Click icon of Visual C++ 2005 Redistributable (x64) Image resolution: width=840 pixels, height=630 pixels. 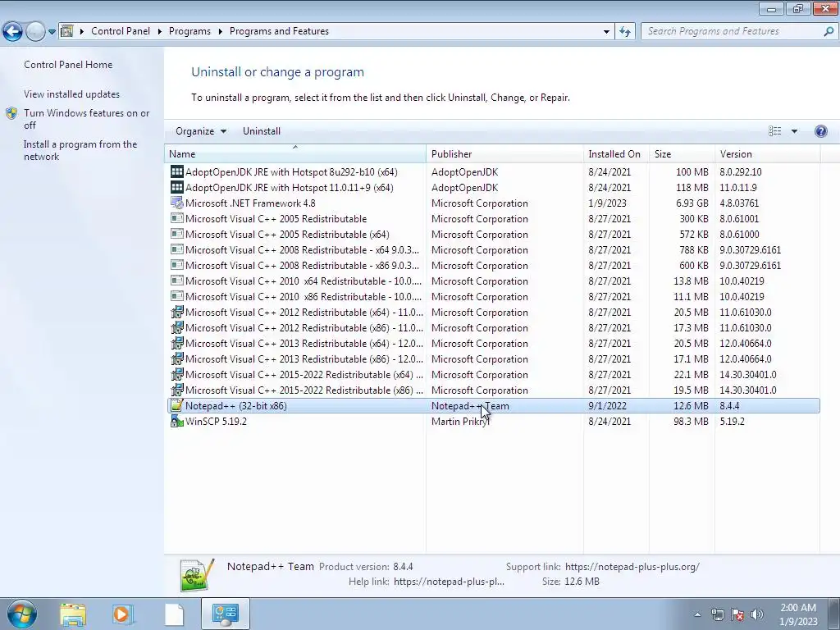tap(177, 234)
